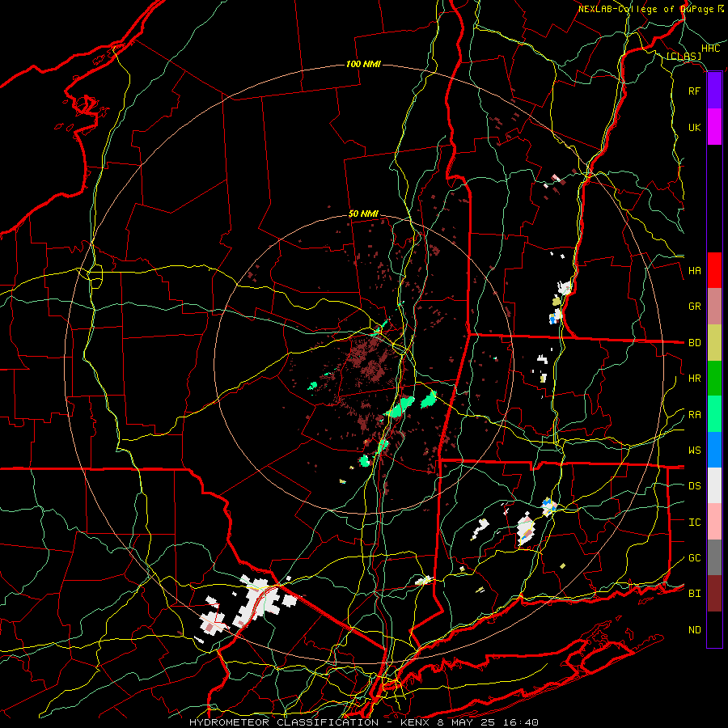Click the Hydrometeor Classification KENX title text

[x=364, y=722]
